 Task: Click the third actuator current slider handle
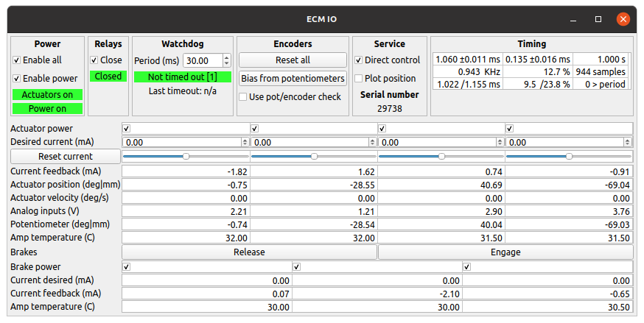[x=441, y=156]
